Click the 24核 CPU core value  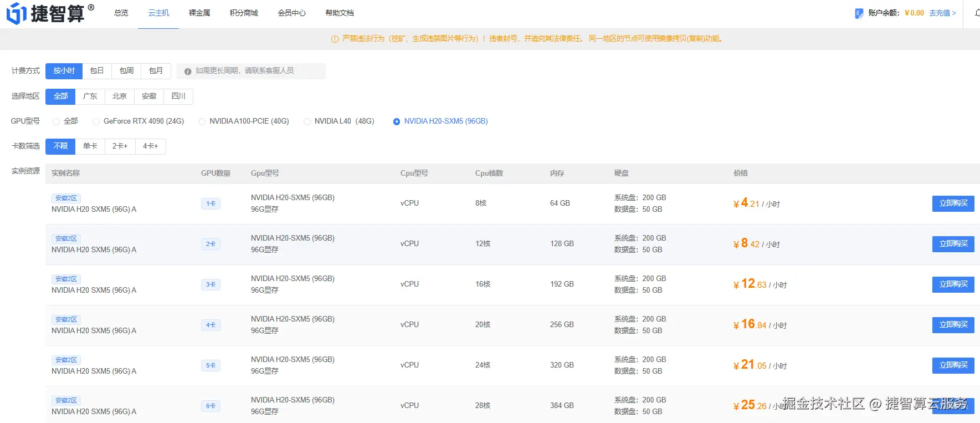point(483,365)
